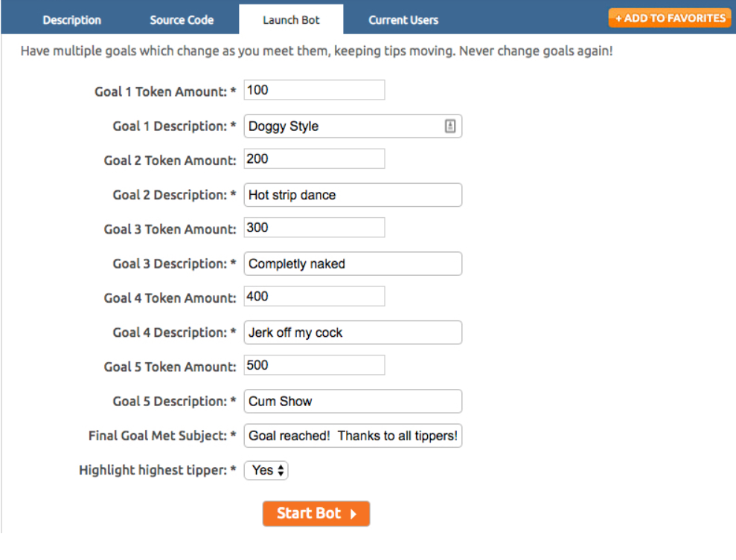The height and width of the screenshot is (560, 736).
Task: Click the Goal 3 Token Amount field
Action: 314,228
